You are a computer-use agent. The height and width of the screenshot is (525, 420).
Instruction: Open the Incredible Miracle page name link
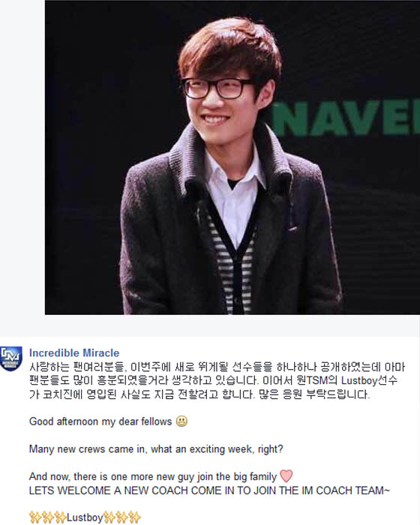click(x=74, y=353)
